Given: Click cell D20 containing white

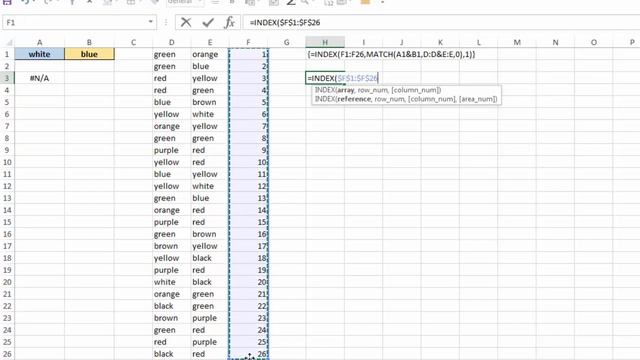Looking at the screenshot, I should (x=171, y=282).
